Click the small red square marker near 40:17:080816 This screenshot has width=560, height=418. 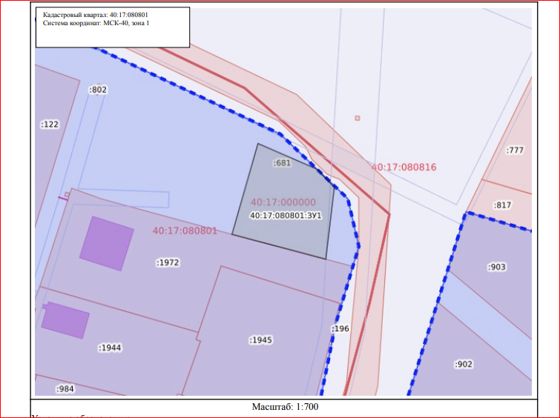357,118
